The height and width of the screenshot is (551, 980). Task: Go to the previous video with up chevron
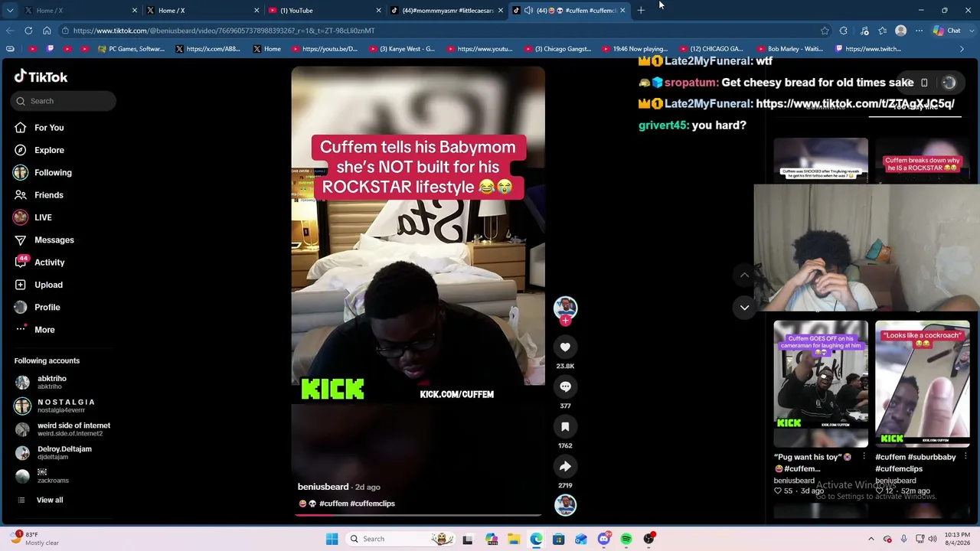click(x=744, y=275)
